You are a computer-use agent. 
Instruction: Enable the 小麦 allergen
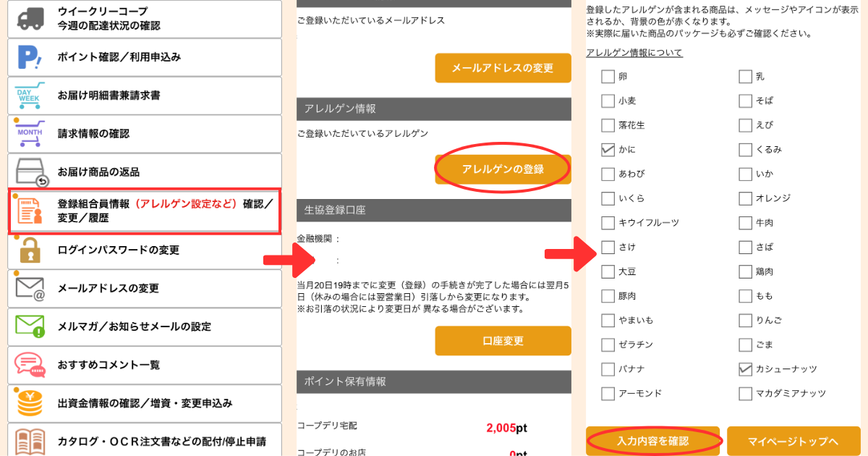pos(608,101)
